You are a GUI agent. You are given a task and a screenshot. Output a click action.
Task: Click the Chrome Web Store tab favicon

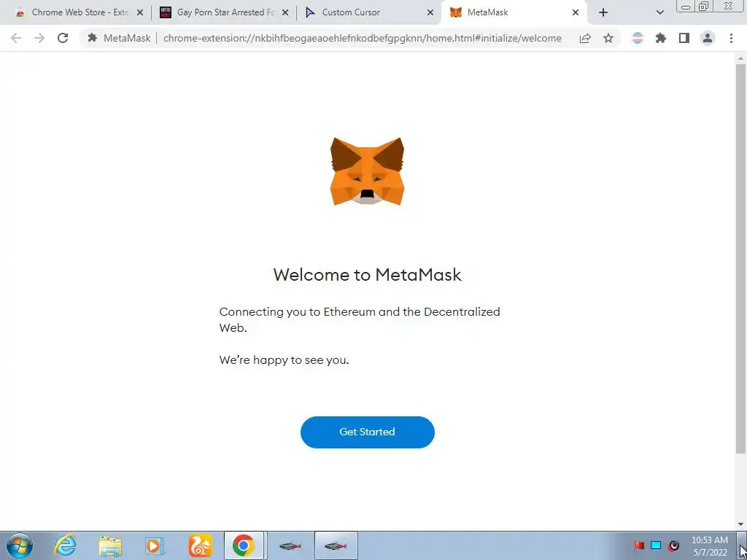tap(20, 13)
